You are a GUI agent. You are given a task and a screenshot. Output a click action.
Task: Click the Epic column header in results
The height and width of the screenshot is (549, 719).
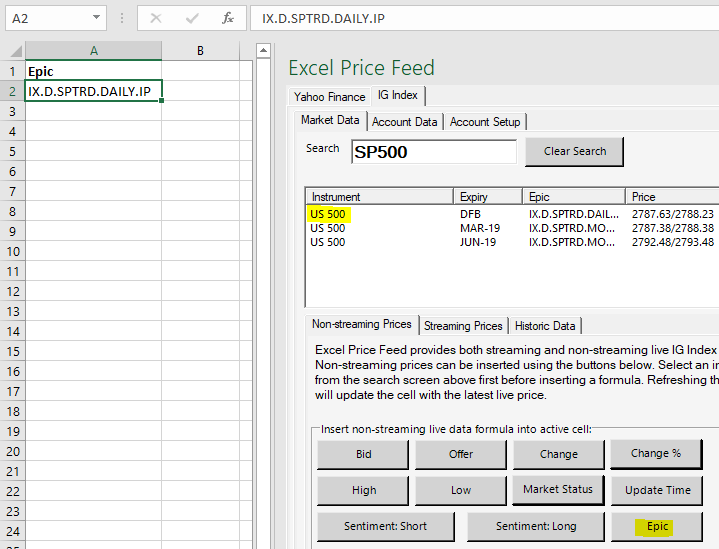[574, 197]
